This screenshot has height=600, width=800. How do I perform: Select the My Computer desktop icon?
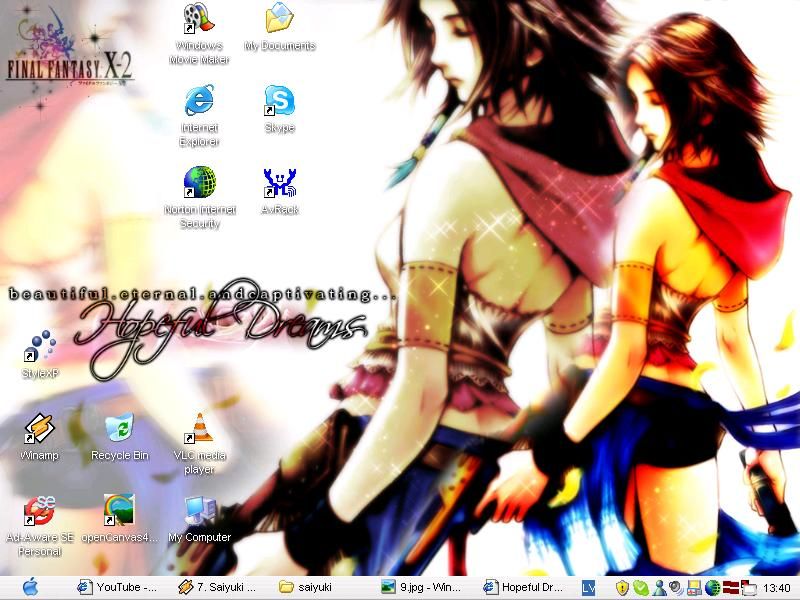pos(199,518)
